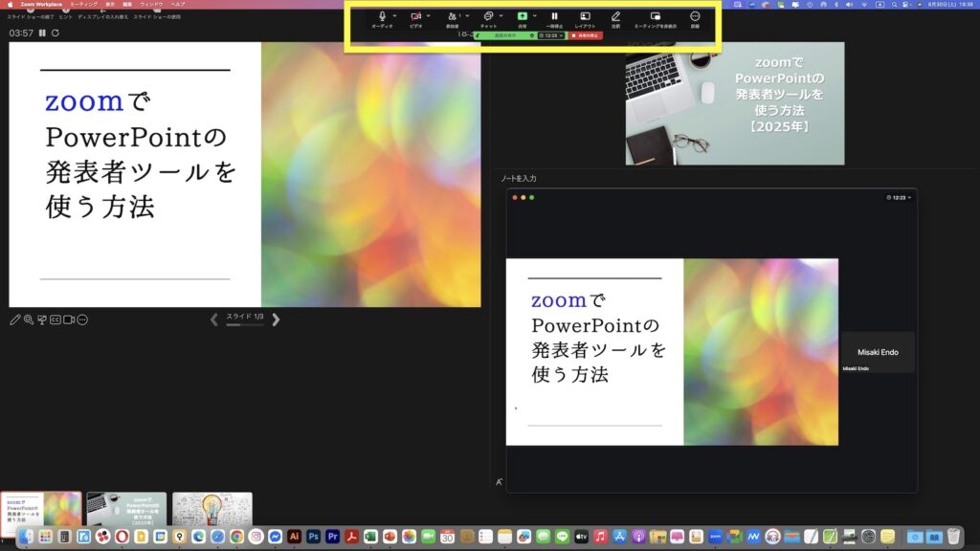Click notes font size icon
Screen dimensions: 980x551
point(499,482)
